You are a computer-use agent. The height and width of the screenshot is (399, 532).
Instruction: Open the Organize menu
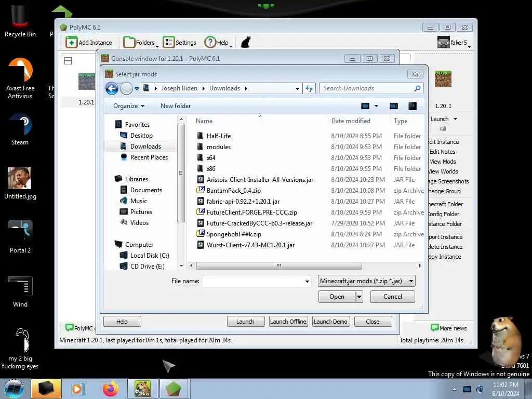(129, 106)
